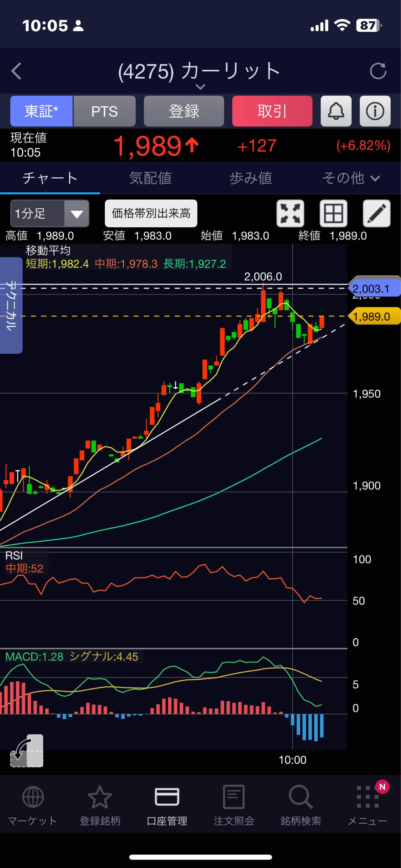Screen dimensions: 401x868
Task: Switch to the 気配値 tab
Action: [150, 178]
